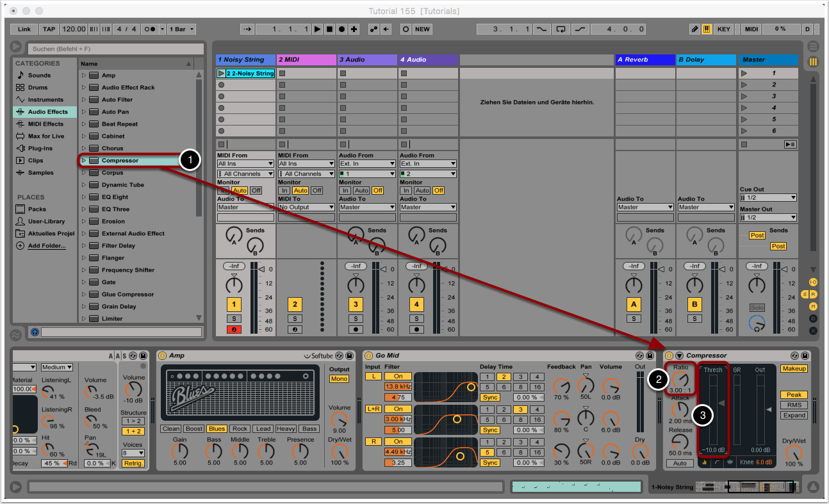The width and height of the screenshot is (829, 504).
Task: Toggle Makeup gain in Compressor
Action: point(793,369)
